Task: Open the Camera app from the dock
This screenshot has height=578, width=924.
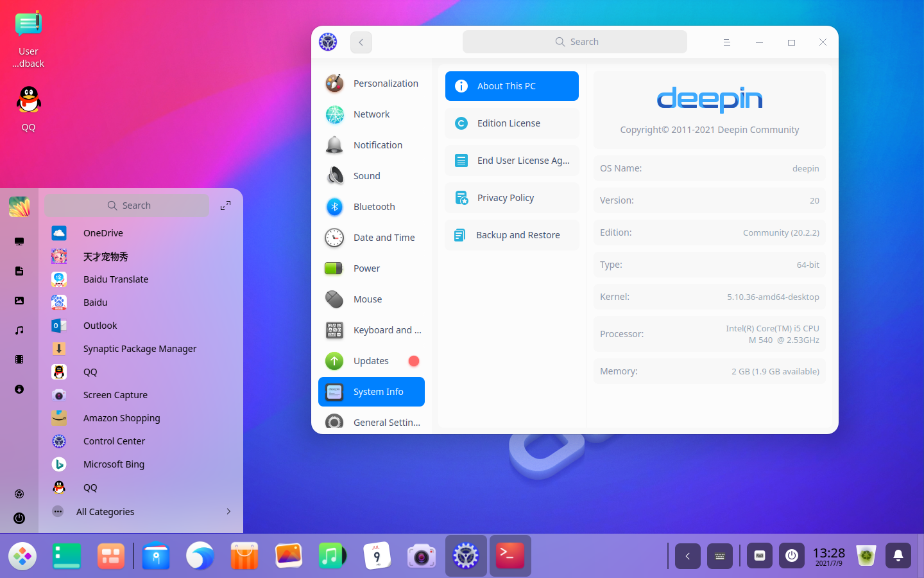Action: click(x=422, y=556)
